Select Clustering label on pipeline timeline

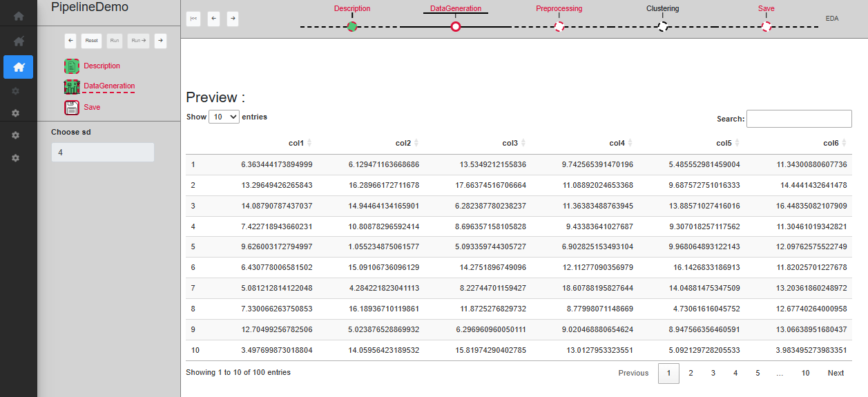(663, 9)
